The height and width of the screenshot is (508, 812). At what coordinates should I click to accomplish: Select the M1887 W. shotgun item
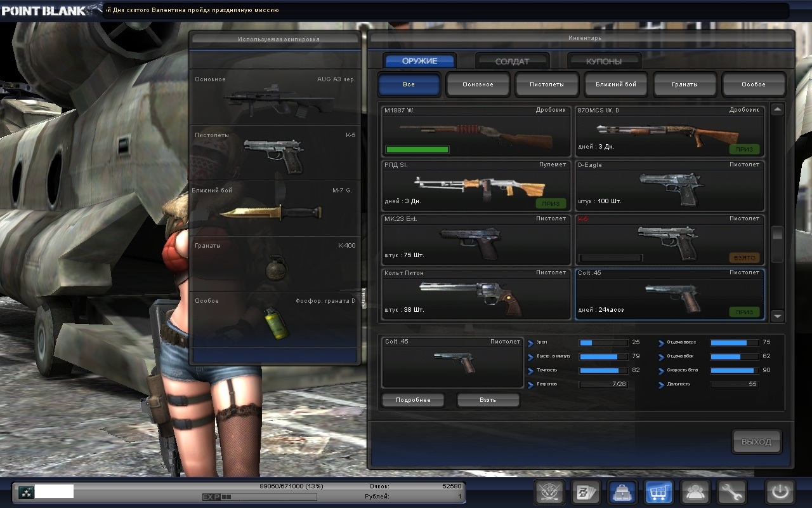476,131
